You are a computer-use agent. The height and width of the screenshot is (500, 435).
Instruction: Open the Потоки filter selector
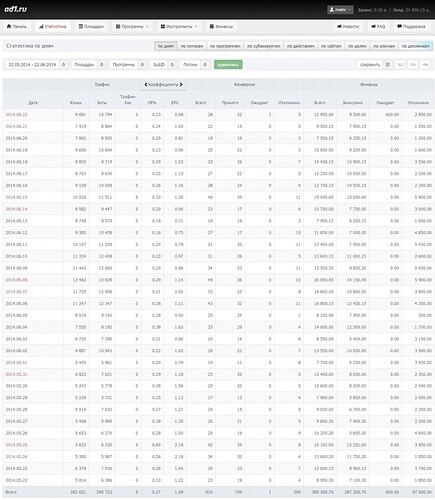194,65
